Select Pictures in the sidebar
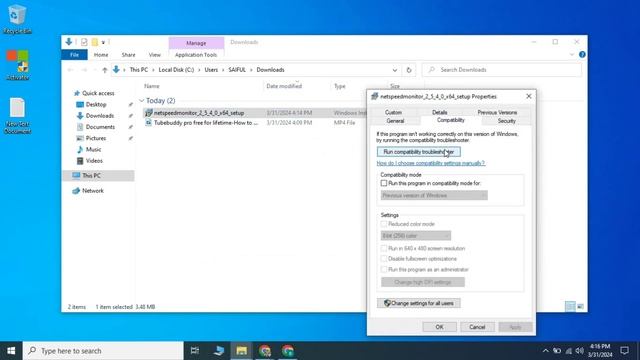 pos(96,138)
